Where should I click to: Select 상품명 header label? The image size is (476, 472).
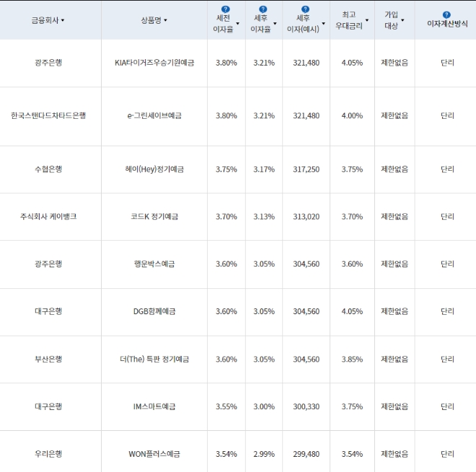tap(151, 20)
